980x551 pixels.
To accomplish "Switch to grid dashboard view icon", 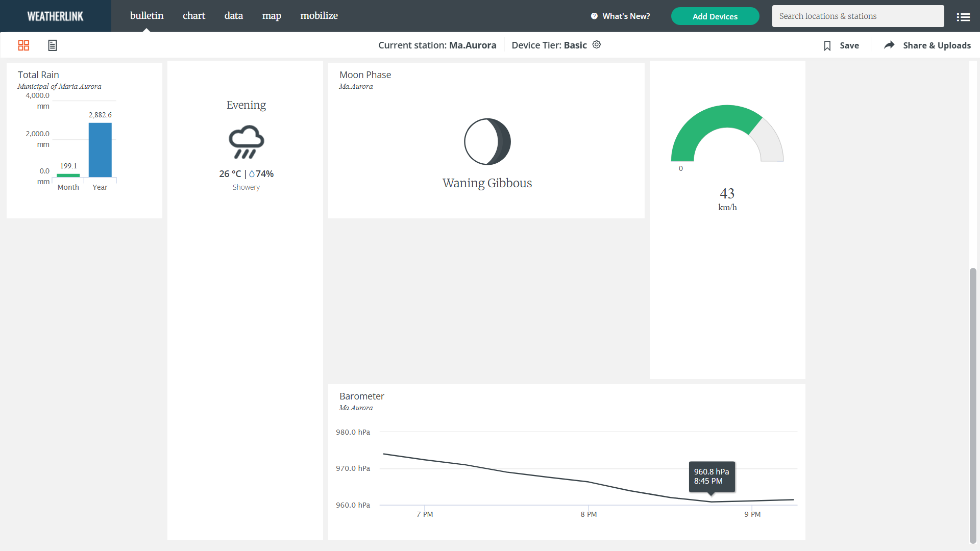I will [x=23, y=45].
